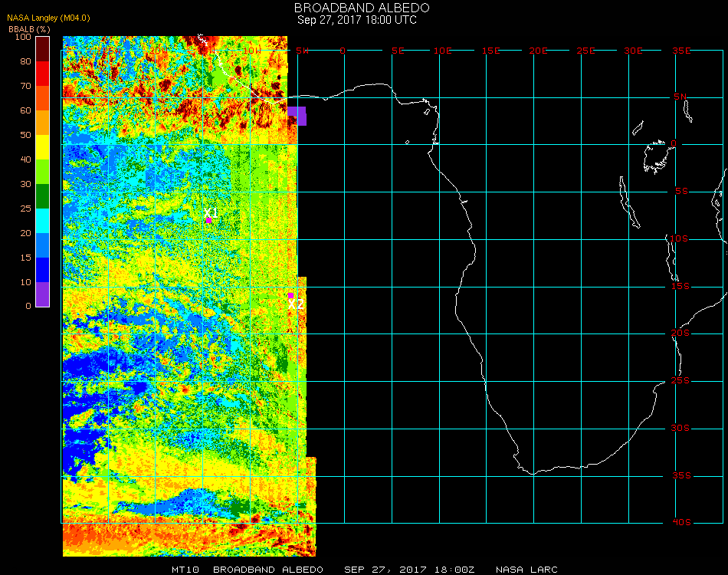This screenshot has height=575, width=728.
Task: Select the bright red 70–80 colorbar swatch
Action: (43, 74)
